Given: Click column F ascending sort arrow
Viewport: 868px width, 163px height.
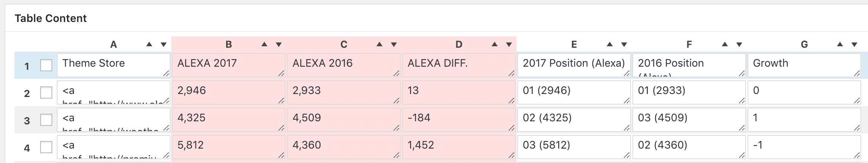Looking at the screenshot, I should (725, 44).
